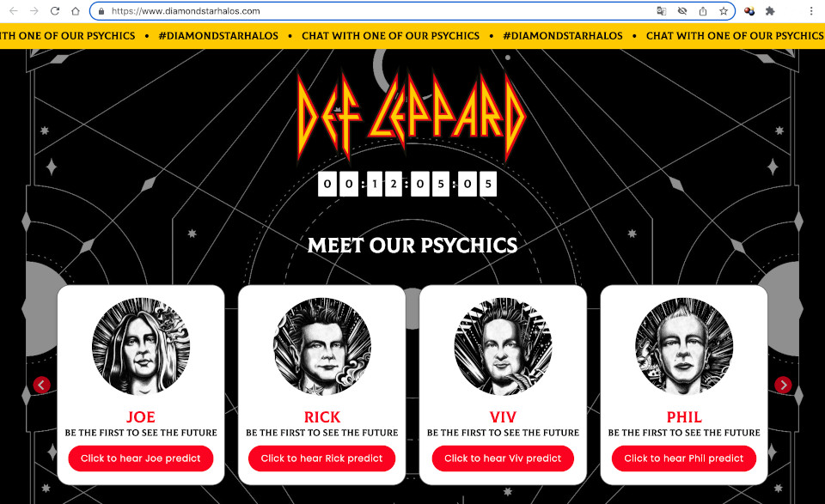
Task: Open Phil's portrait thumbnail
Action: click(x=684, y=346)
